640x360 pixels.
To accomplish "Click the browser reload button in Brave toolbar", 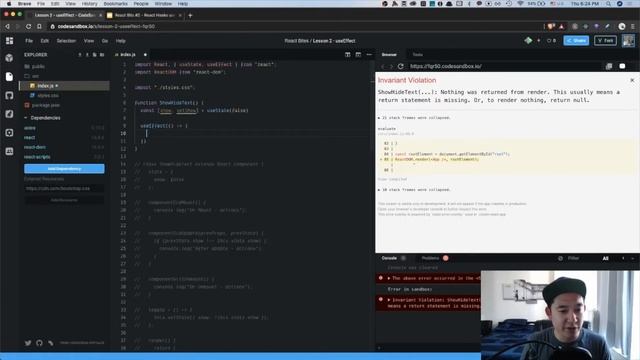I will (x=28, y=26).
